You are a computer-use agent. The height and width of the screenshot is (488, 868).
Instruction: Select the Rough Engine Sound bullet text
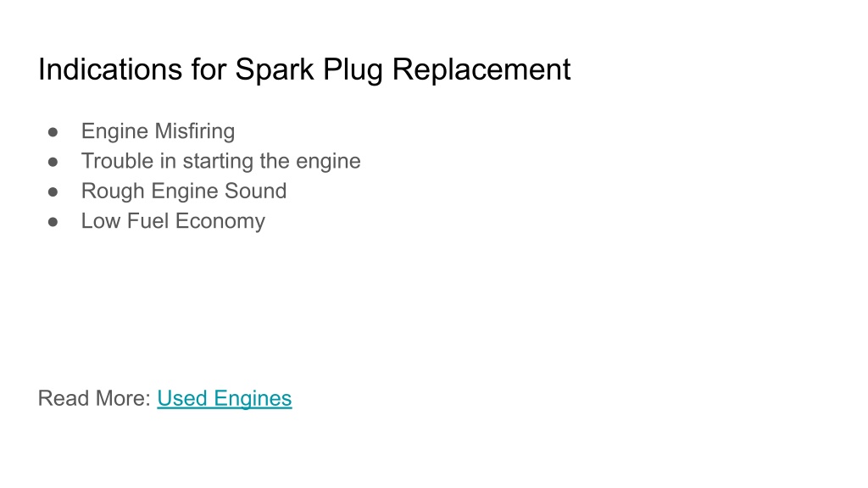pyautogui.click(x=184, y=191)
